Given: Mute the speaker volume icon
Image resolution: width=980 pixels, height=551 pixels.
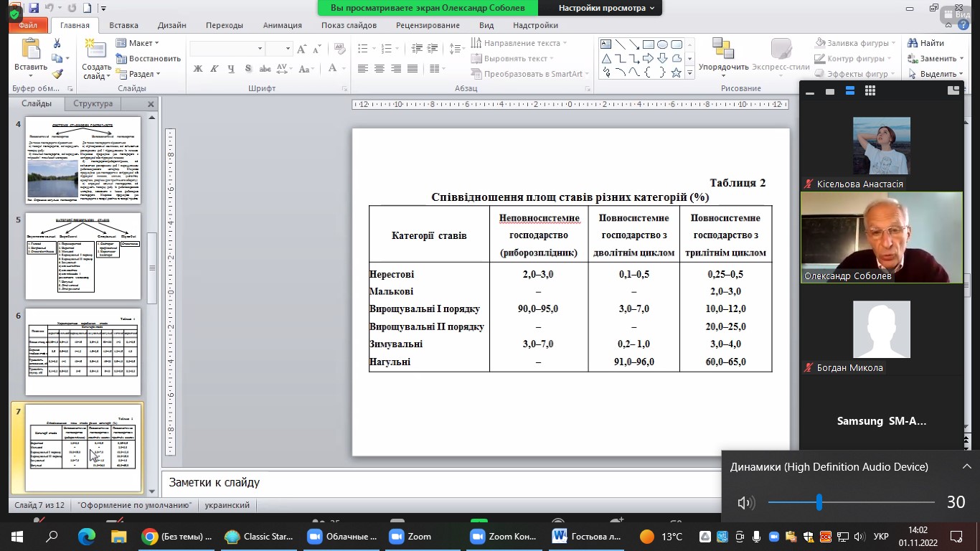Looking at the screenshot, I should pyautogui.click(x=745, y=503).
